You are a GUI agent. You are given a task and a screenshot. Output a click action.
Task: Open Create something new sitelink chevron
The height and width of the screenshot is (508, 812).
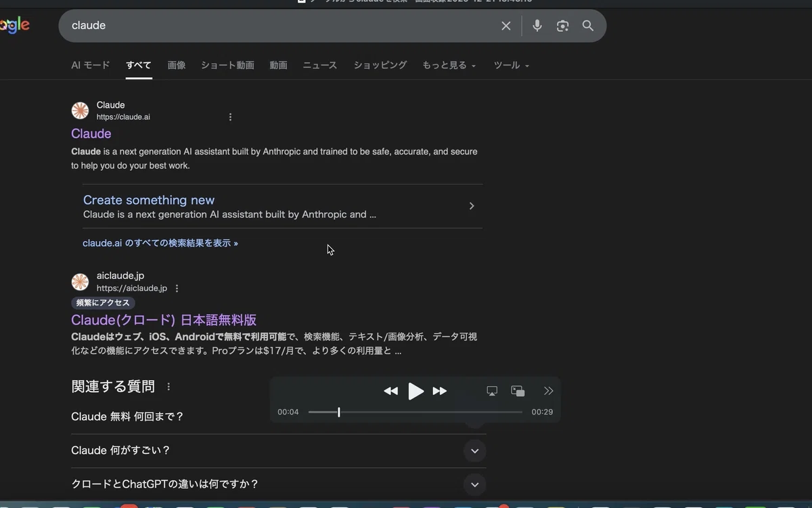point(472,206)
